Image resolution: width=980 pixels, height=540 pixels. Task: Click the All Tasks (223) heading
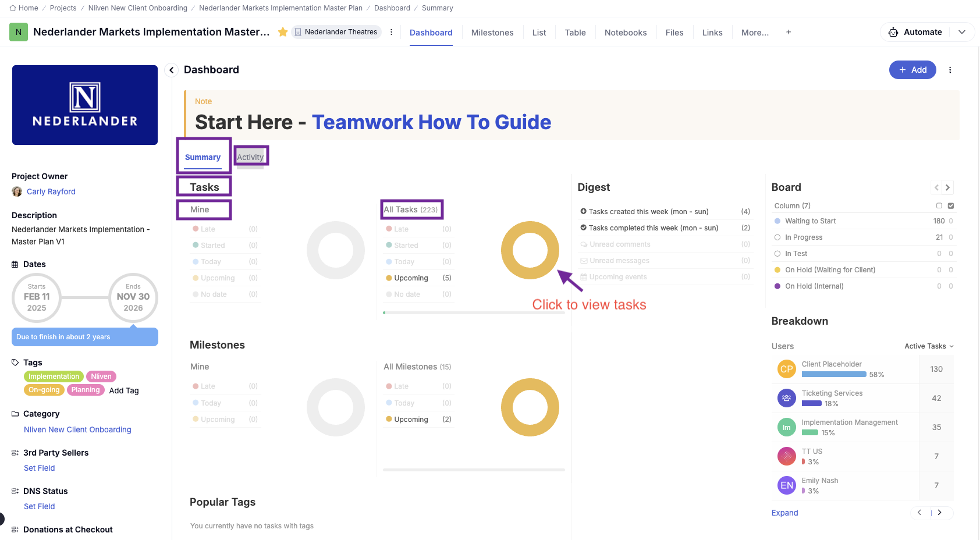[411, 209]
